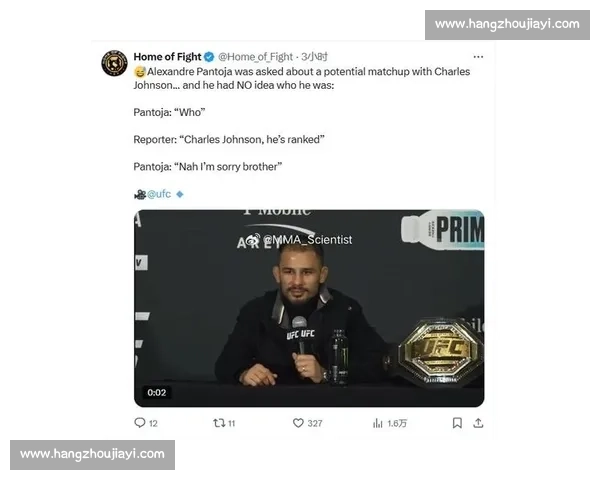Bookmark this tweet

click(x=457, y=423)
